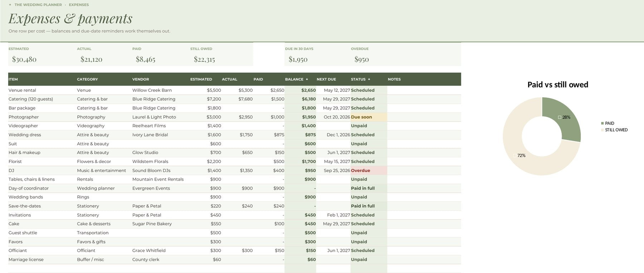Click the actual total $21,120
This screenshot has height=273, width=644.
click(x=91, y=59)
